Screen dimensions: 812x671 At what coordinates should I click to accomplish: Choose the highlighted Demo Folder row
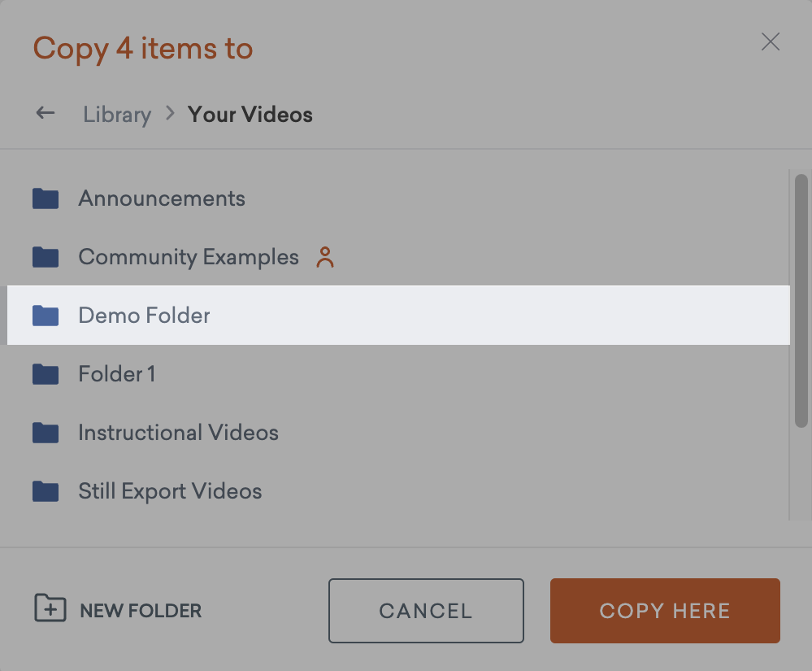[398, 316]
